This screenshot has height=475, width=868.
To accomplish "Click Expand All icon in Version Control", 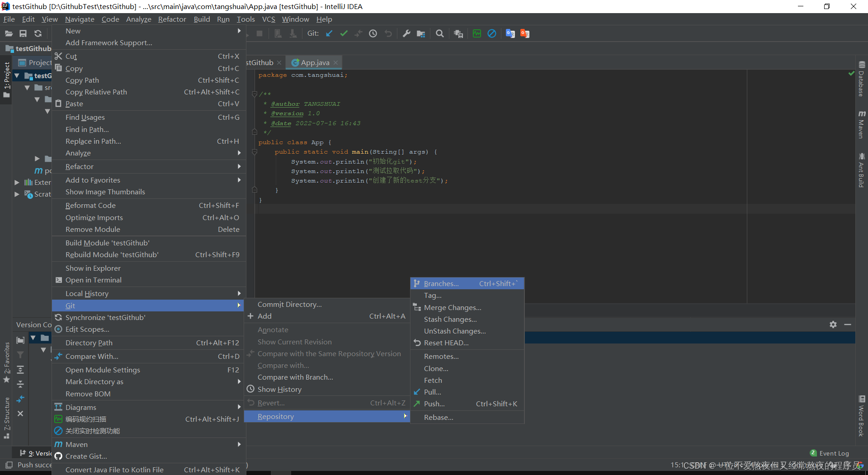I will (x=20, y=370).
